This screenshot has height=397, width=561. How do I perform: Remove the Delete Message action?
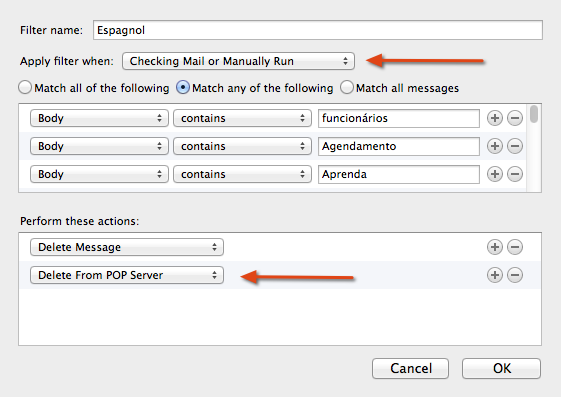click(515, 247)
